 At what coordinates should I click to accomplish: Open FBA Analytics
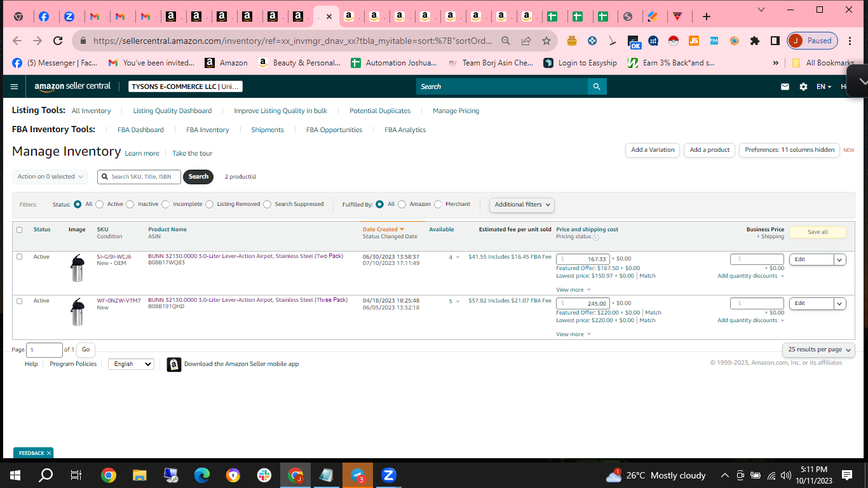[405, 130]
